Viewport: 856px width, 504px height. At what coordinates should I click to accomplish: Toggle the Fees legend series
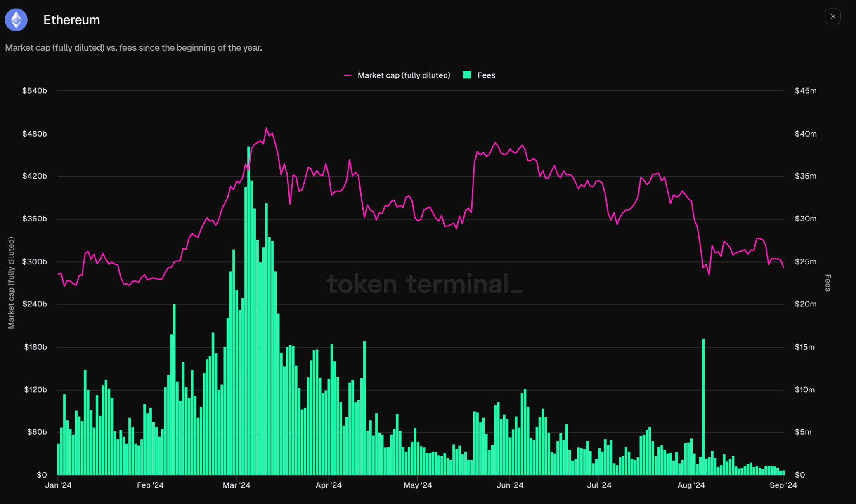click(x=486, y=75)
